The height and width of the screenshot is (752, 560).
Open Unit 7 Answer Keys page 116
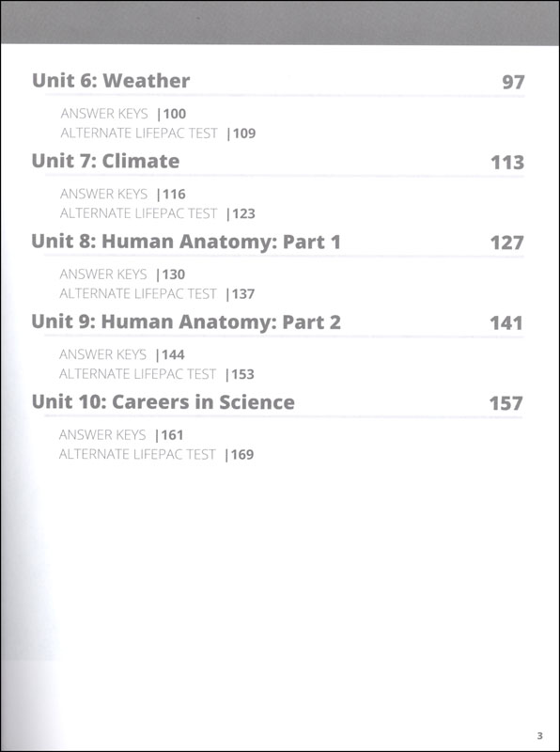coord(123,195)
